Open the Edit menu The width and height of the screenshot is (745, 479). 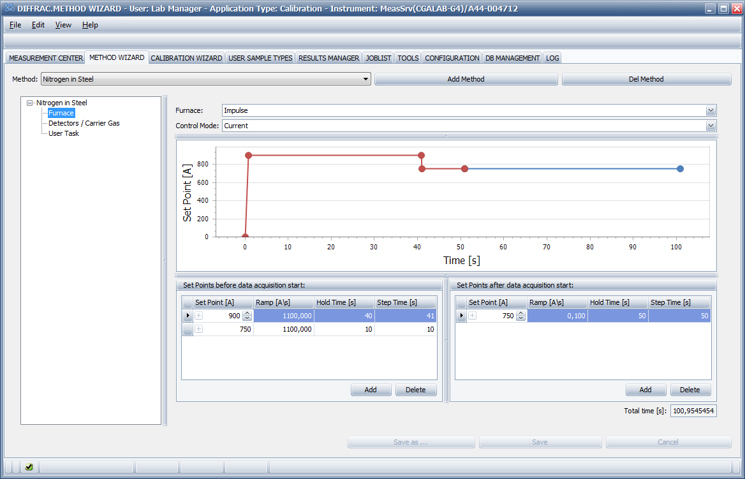click(38, 25)
